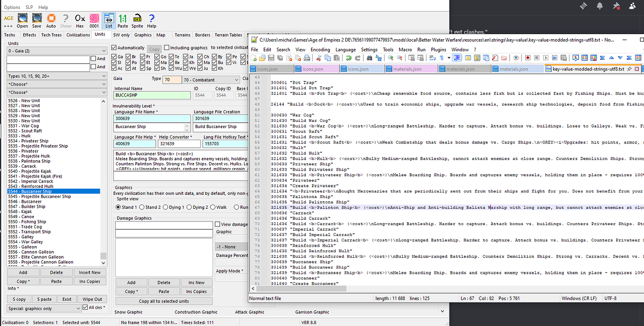644x326 pixels.
Task: Click the Insert New unit button
Action: tap(90, 272)
